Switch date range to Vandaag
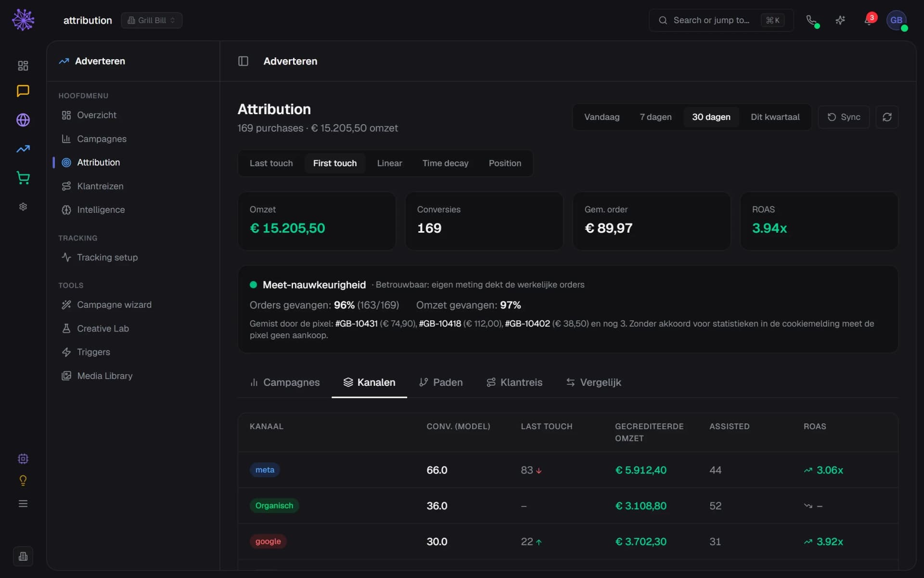Viewport: 924px width, 578px height. click(602, 117)
